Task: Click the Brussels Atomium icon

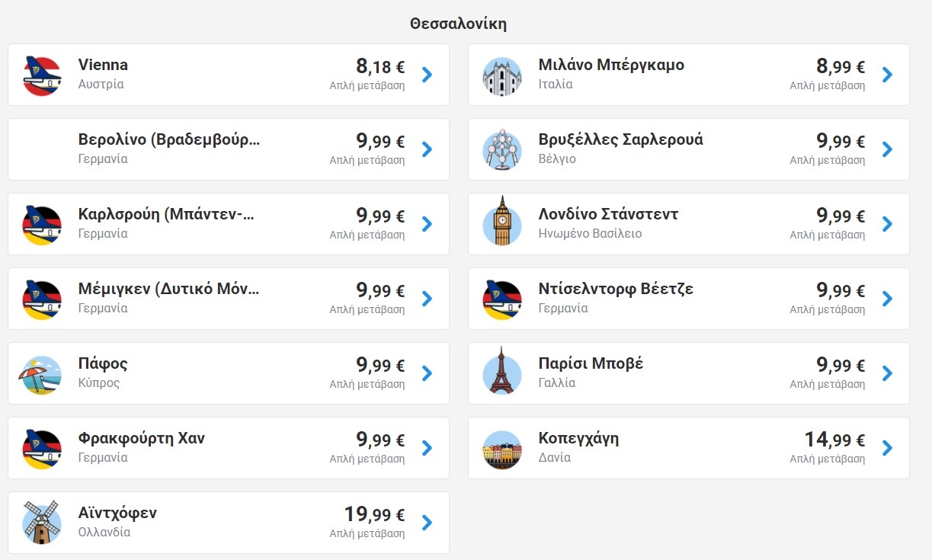Action: (x=502, y=150)
